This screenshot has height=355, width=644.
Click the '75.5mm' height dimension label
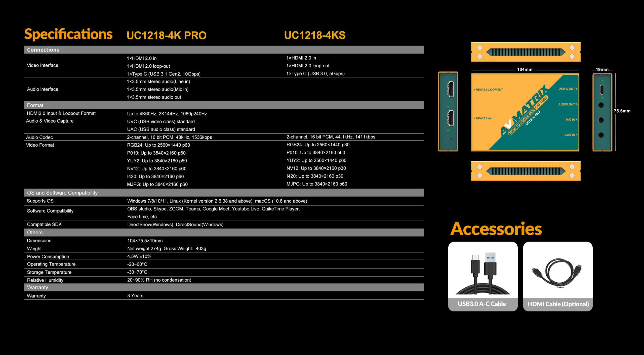coord(622,111)
